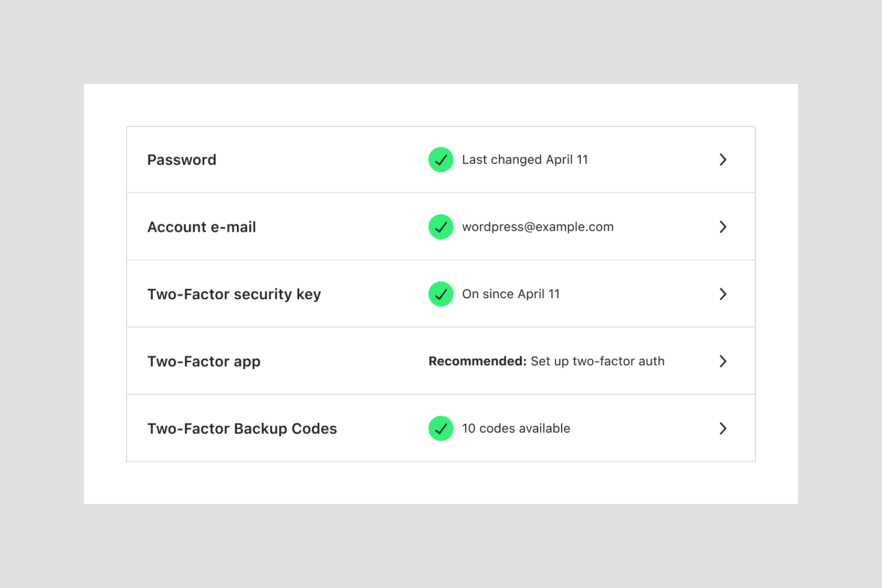This screenshot has width=882, height=588.
Task: Click 'Set up two-factor auth' recommendation
Action: tap(597, 361)
